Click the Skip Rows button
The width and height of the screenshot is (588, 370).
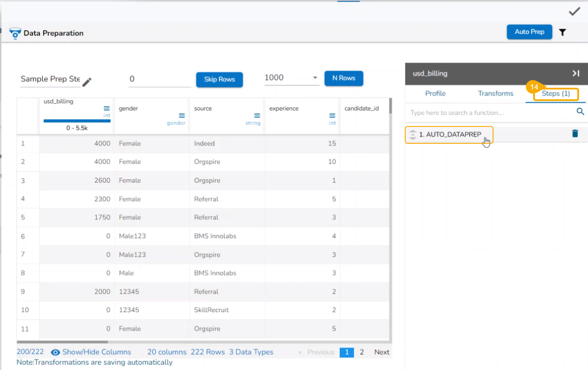[219, 79]
